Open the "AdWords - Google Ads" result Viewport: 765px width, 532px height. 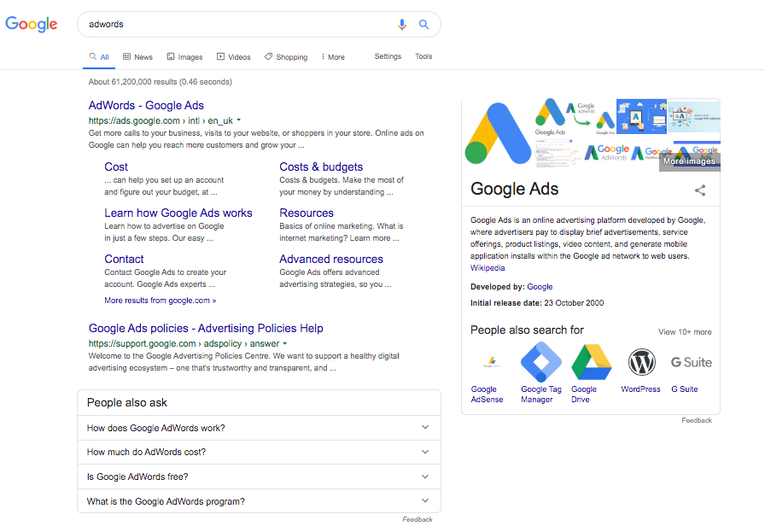[x=146, y=106]
